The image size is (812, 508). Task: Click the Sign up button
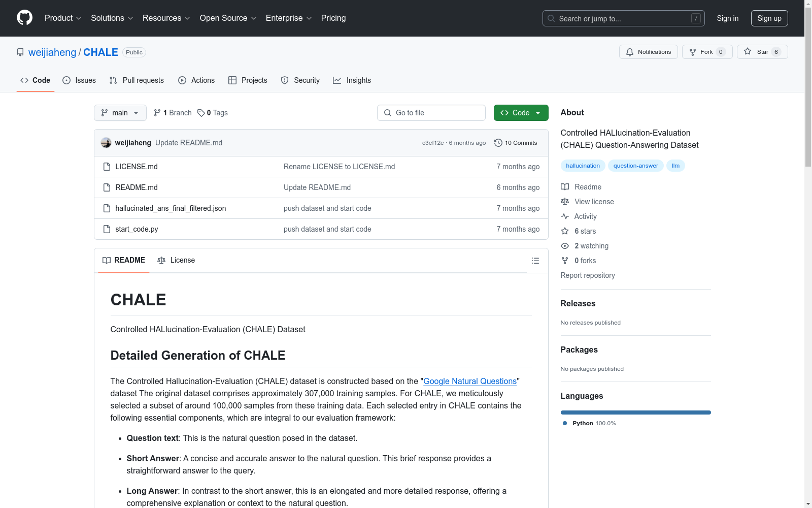coord(769,18)
